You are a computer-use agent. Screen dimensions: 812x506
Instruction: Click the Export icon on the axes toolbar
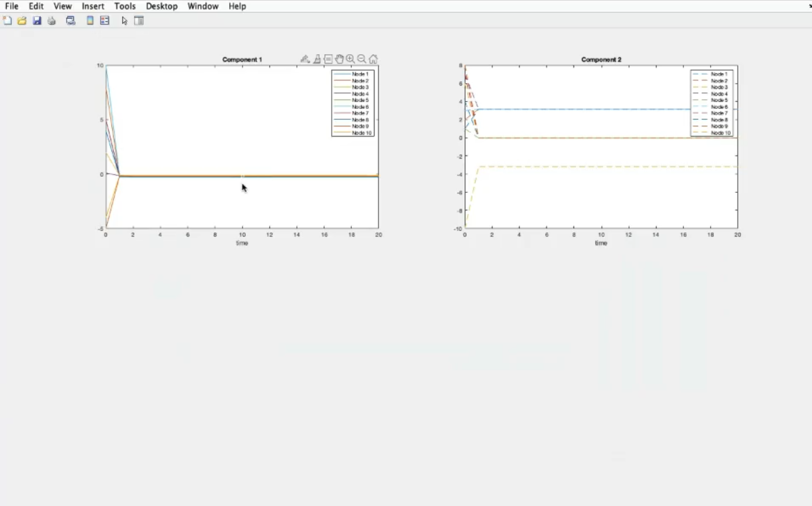click(305, 59)
